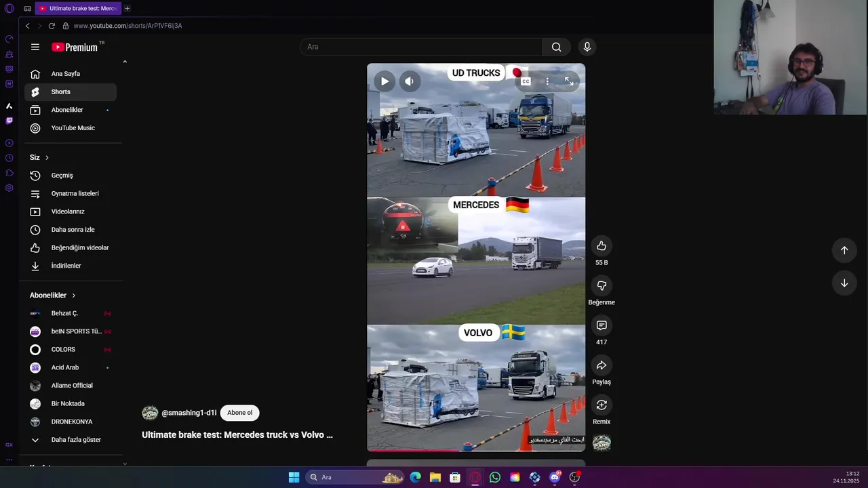The image size is (868, 488).
Task: Open İndirilenler page
Action: [x=71, y=266]
